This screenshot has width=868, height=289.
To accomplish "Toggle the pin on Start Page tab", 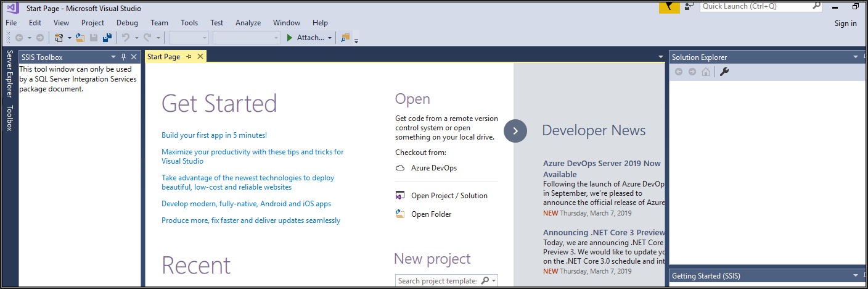I will pyautogui.click(x=189, y=57).
